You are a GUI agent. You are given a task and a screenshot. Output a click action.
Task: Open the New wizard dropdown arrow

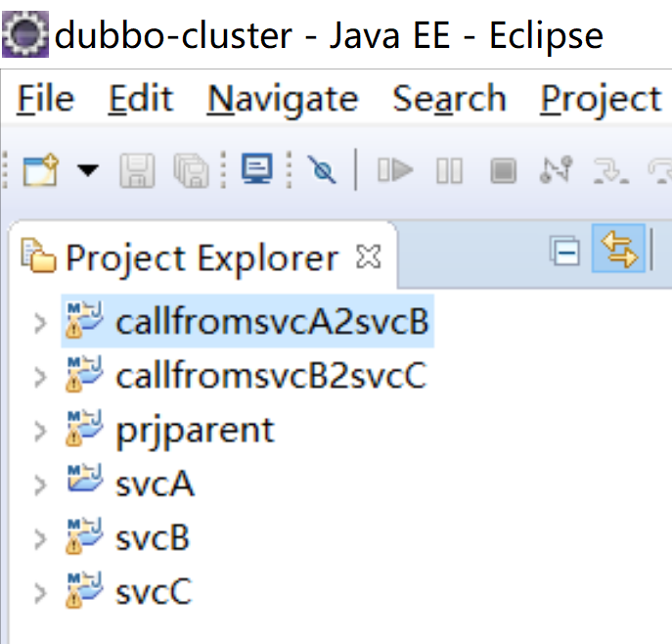(87, 171)
